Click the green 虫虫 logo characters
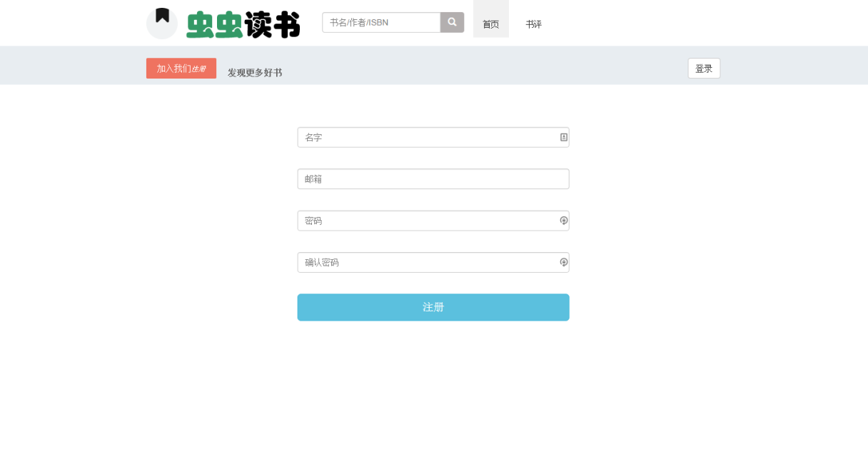Viewport: 868px width, 457px height. tap(213, 25)
